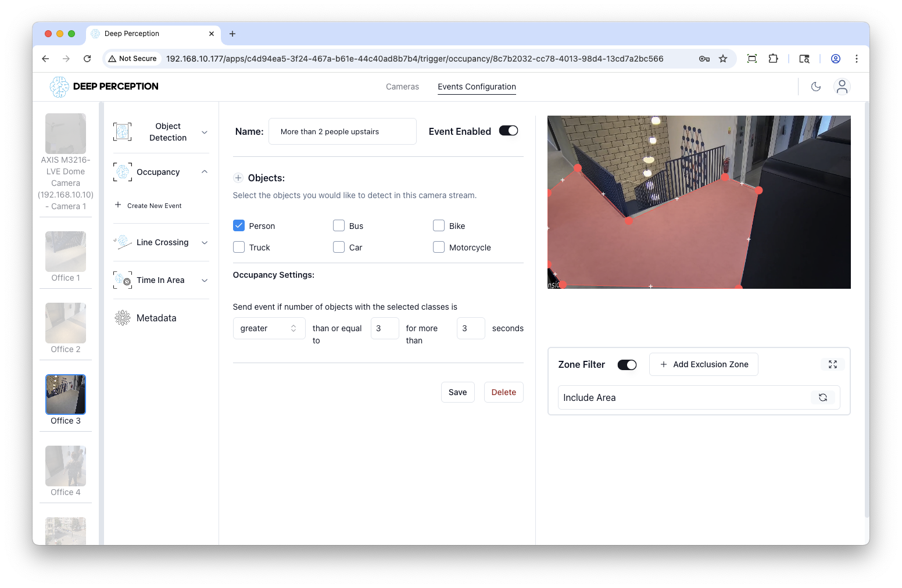
Task: Open the Metadata menu item
Action: 156,318
